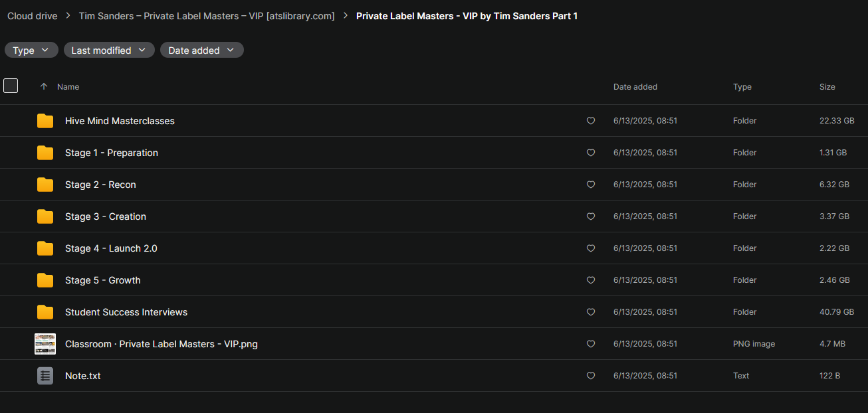Open the Classroom PNG image thumbnail
This screenshot has height=413, width=868.
(45, 344)
